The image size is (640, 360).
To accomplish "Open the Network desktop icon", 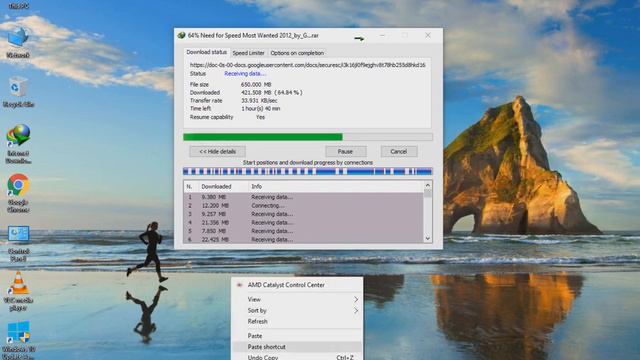I will 18,42.
